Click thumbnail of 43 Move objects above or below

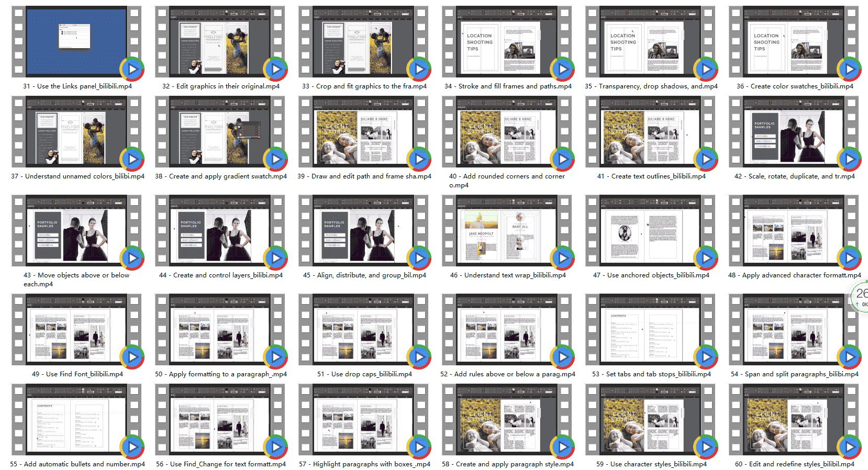76,231
